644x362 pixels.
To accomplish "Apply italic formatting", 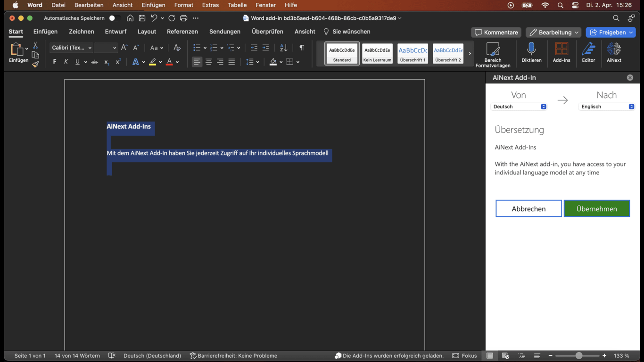I will point(66,62).
